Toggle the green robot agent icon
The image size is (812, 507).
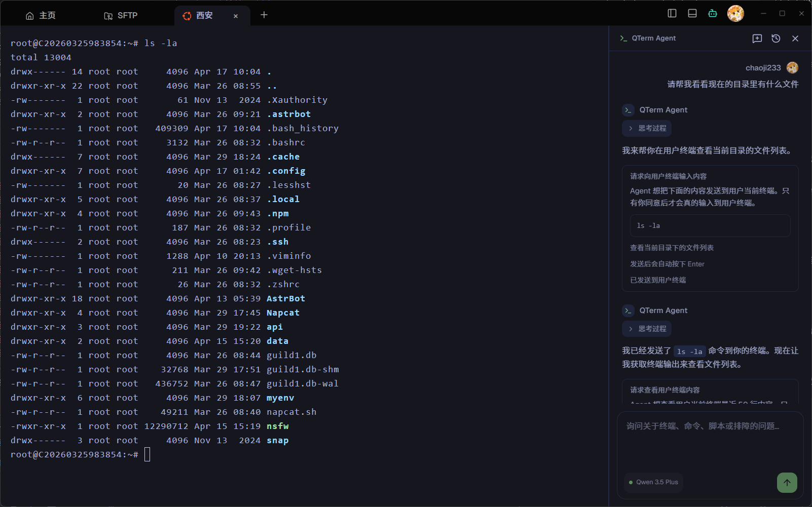[x=713, y=13]
